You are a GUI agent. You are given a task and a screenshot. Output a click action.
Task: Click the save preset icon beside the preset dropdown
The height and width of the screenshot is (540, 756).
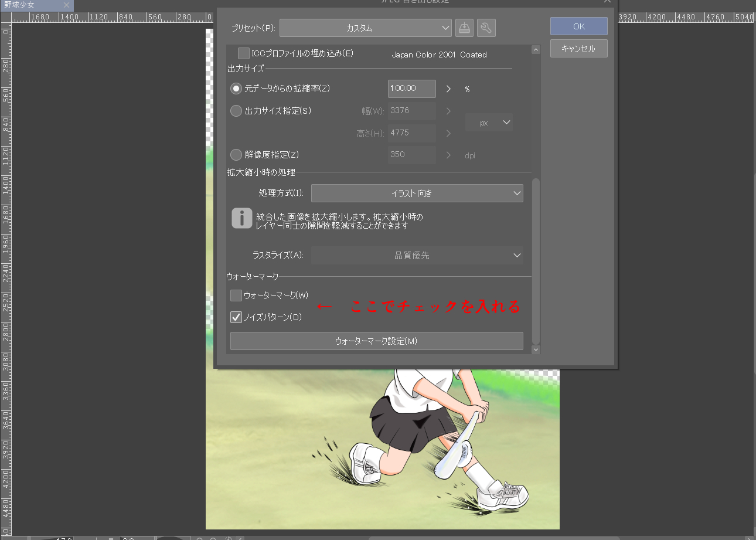[464, 28]
